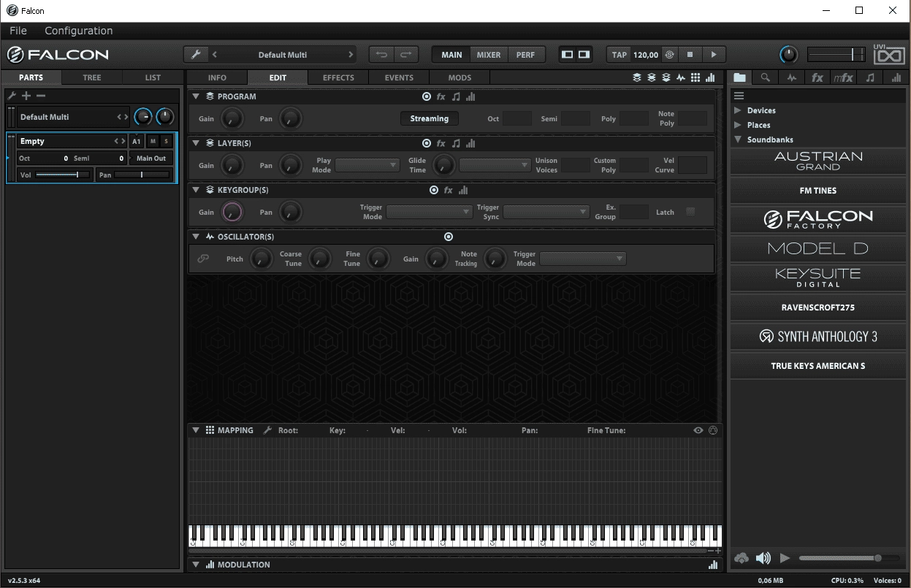Click the Mapping wrench icon
Viewport: 911px width, 588px height.
click(267, 430)
